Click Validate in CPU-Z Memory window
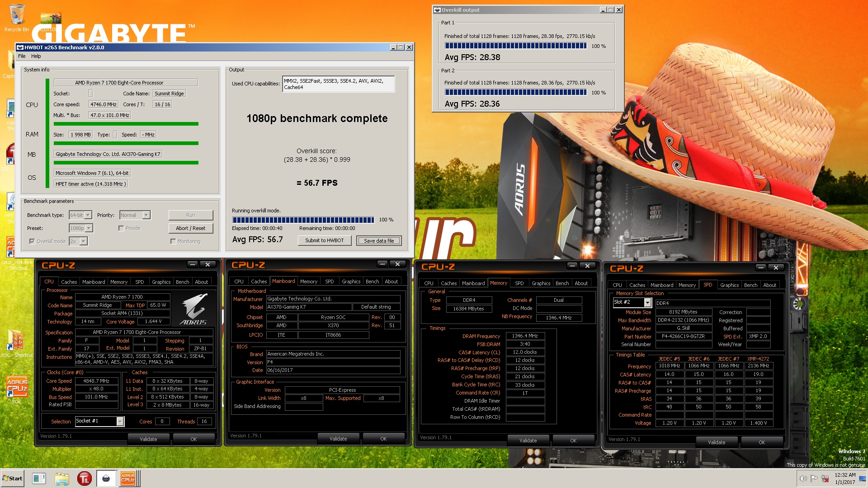The width and height of the screenshot is (868, 488). 528,441
